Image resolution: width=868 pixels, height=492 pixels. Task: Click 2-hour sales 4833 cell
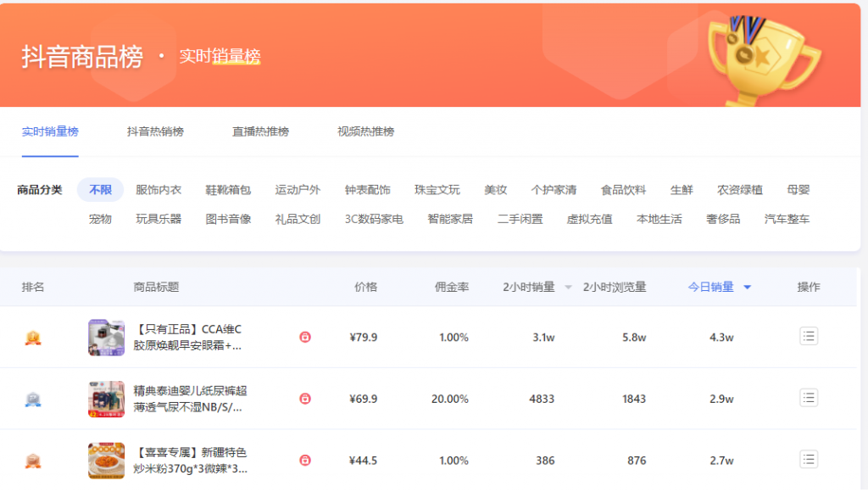[x=542, y=399]
